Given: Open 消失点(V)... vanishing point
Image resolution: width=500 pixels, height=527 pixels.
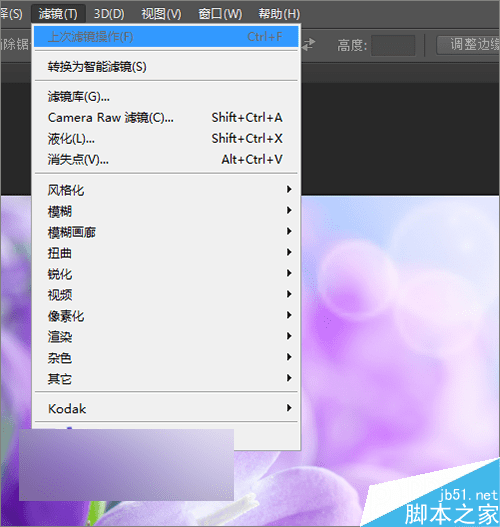Looking at the screenshot, I should coord(166,159).
